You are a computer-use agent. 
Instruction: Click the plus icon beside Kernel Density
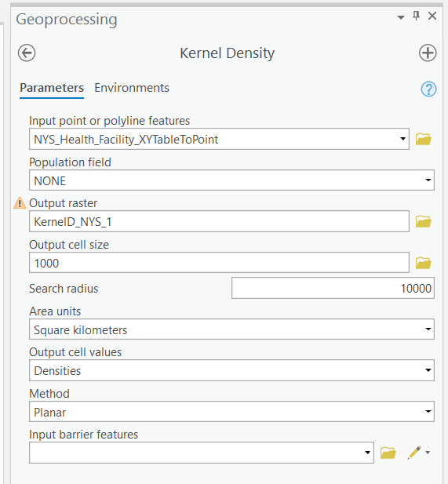(x=428, y=53)
